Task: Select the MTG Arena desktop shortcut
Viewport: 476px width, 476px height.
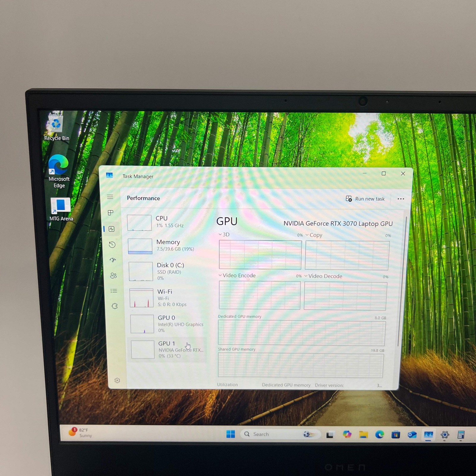Action: pos(61,209)
